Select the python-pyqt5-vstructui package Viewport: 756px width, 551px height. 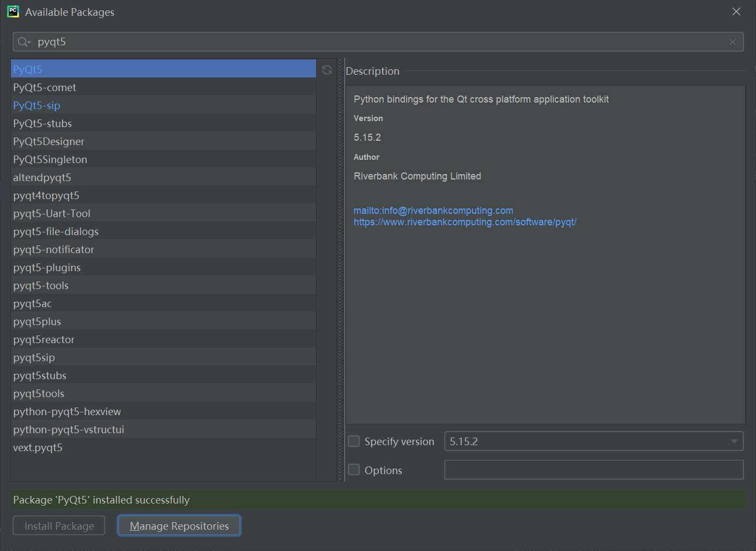pos(164,429)
